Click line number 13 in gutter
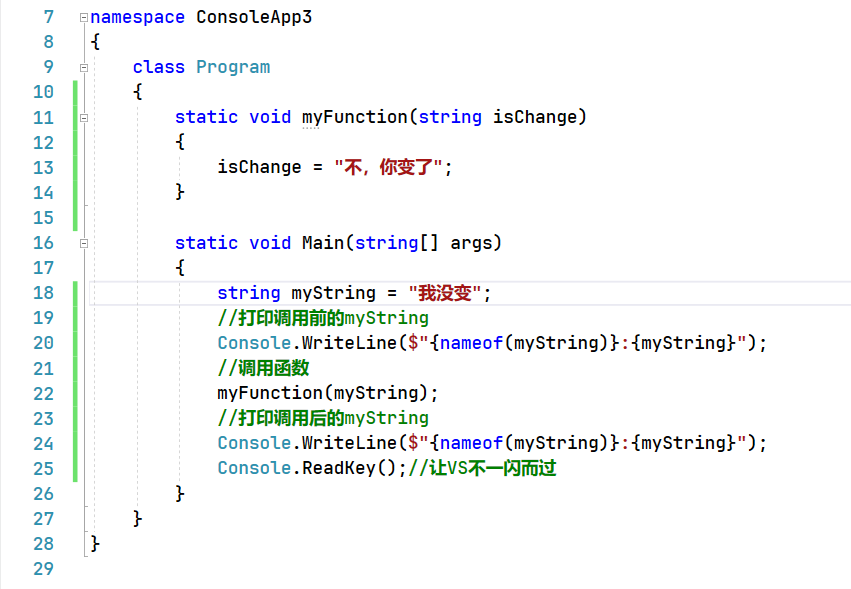 tap(43, 168)
